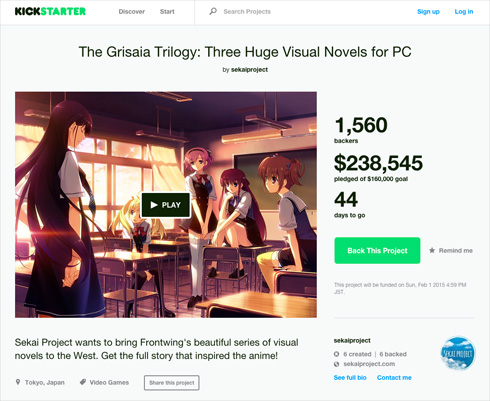Click the Share this project button

(x=172, y=383)
